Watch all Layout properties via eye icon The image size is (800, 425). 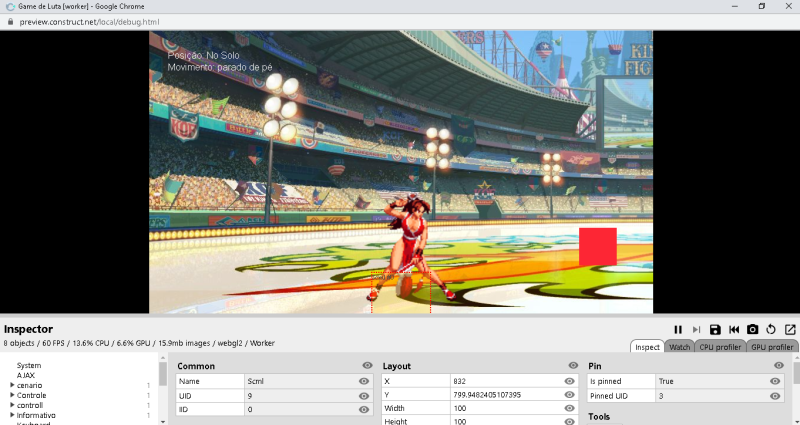coord(573,365)
